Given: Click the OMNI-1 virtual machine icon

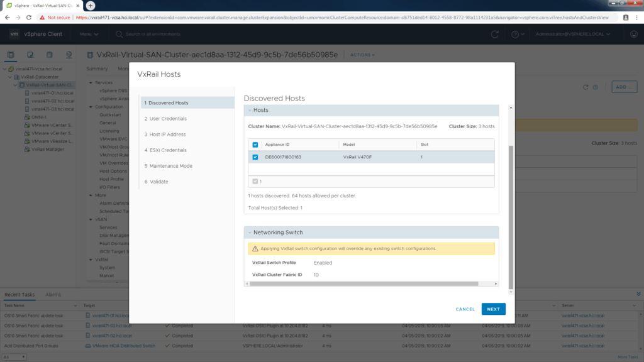Looking at the screenshot, I should click(27, 117).
